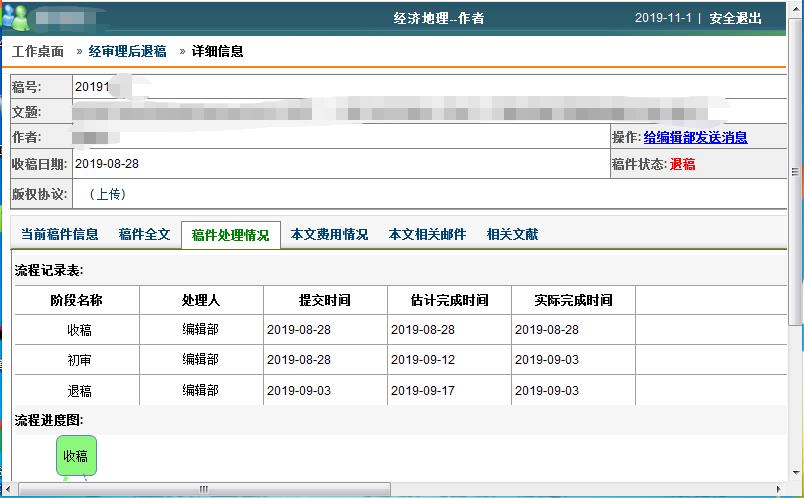The width and height of the screenshot is (804, 498).
Task: Click 阶段名称 column header
Action: point(76,300)
